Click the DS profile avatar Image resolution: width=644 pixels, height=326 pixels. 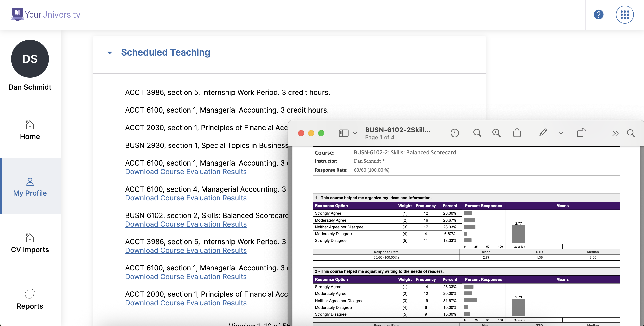pyautogui.click(x=30, y=59)
